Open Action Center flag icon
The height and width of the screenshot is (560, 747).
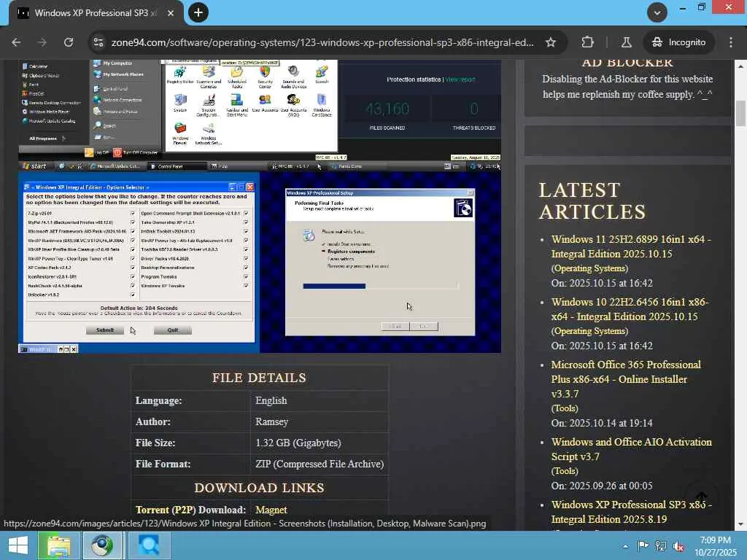point(643,546)
